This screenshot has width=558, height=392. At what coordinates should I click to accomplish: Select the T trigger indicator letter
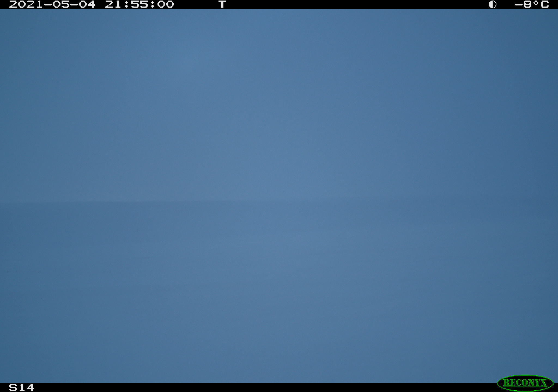222,4
